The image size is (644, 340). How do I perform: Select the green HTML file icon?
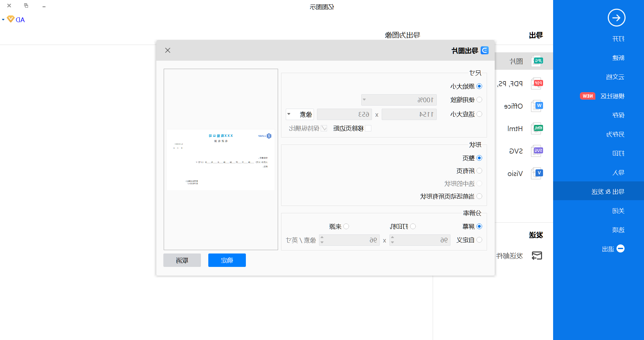[537, 128]
